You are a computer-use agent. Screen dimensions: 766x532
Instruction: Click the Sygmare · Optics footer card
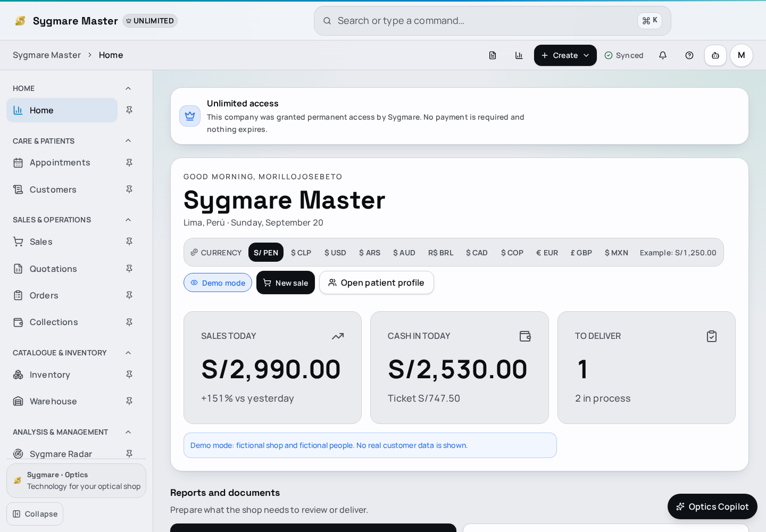coord(76,480)
